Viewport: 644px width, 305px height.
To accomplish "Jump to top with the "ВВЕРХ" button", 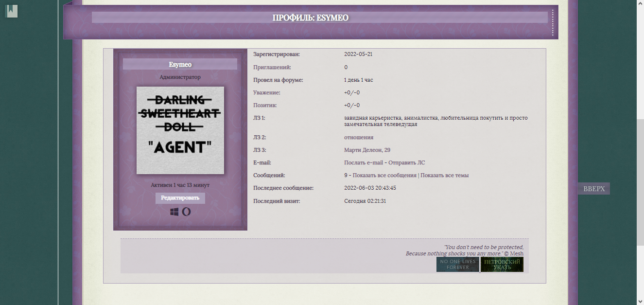I will (x=593, y=189).
